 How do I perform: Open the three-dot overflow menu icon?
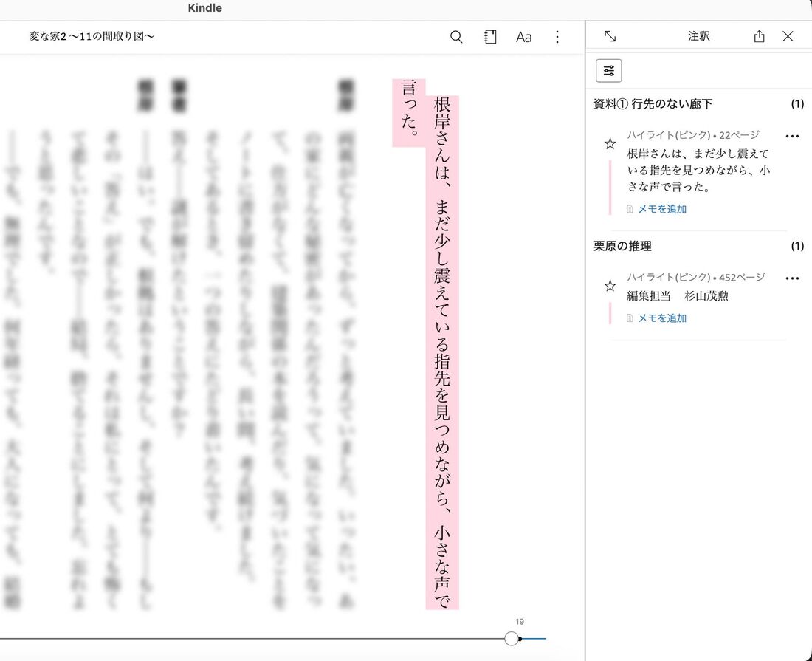557,36
